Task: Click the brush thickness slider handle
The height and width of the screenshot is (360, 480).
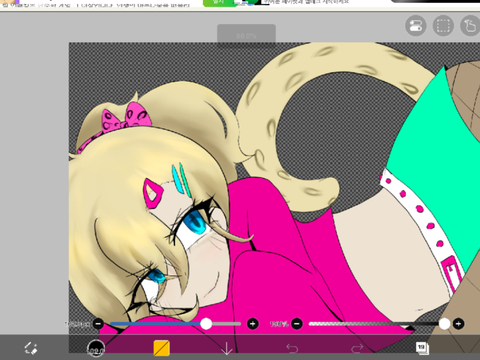Action: point(206,323)
